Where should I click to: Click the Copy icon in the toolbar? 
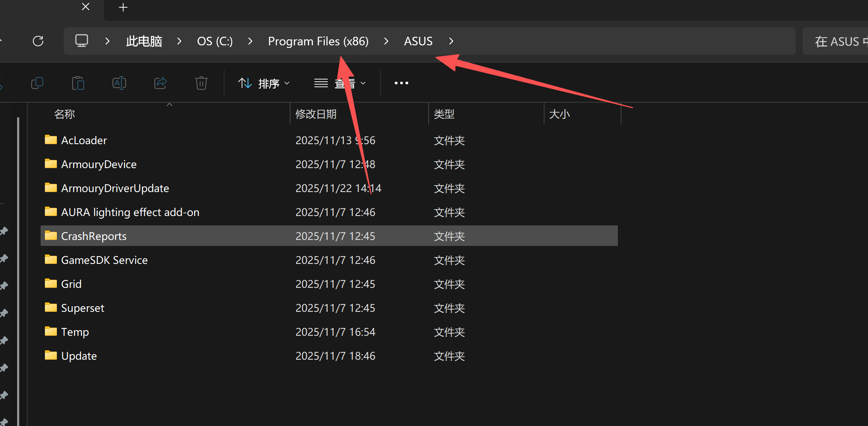(x=37, y=83)
